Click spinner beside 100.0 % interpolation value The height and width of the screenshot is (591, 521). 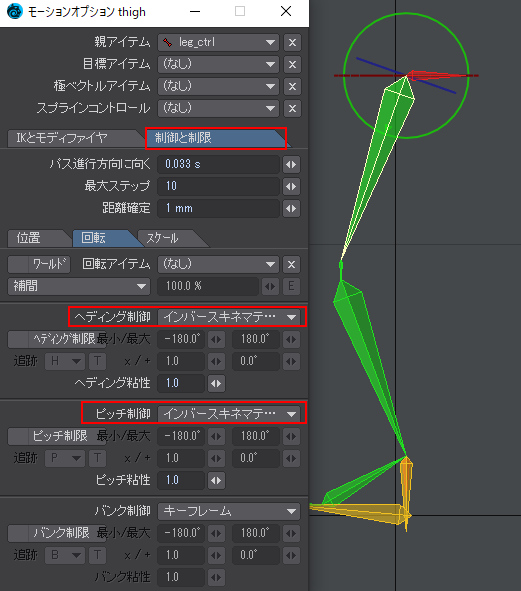tap(270, 286)
